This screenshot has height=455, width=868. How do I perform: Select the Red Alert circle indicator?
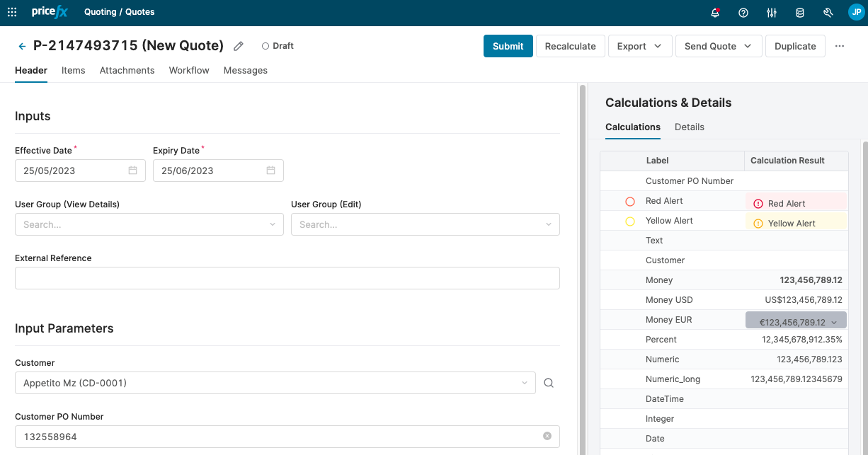630,202
